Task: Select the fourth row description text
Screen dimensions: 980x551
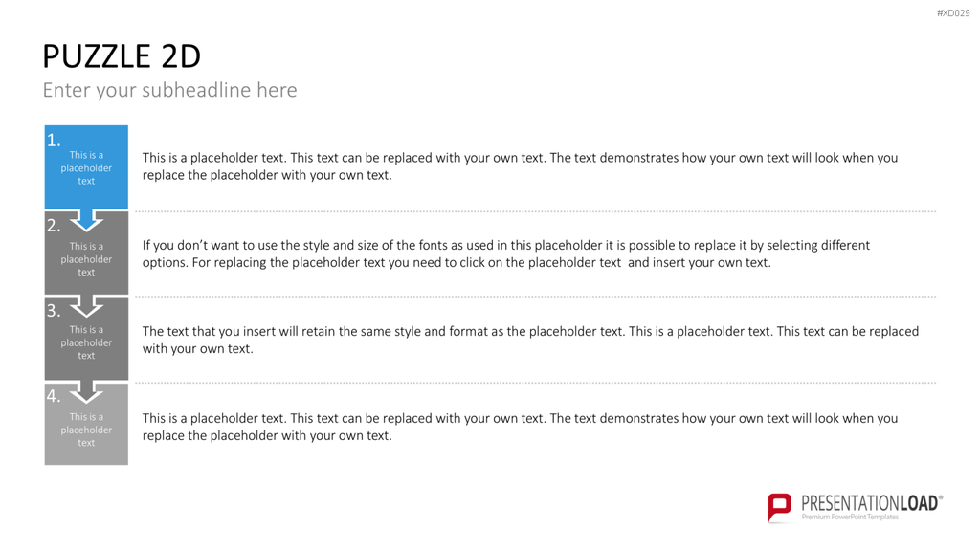Action: 520,427
